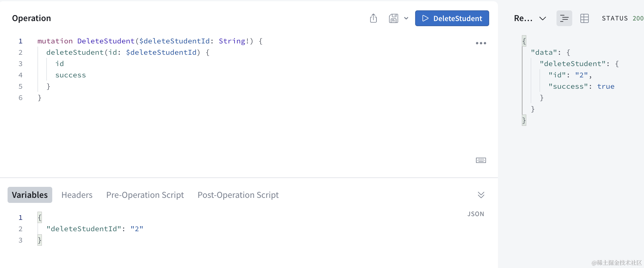644x268 pixels.
Task: Open the save options dropdown arrow
Action: click(406, 18)
